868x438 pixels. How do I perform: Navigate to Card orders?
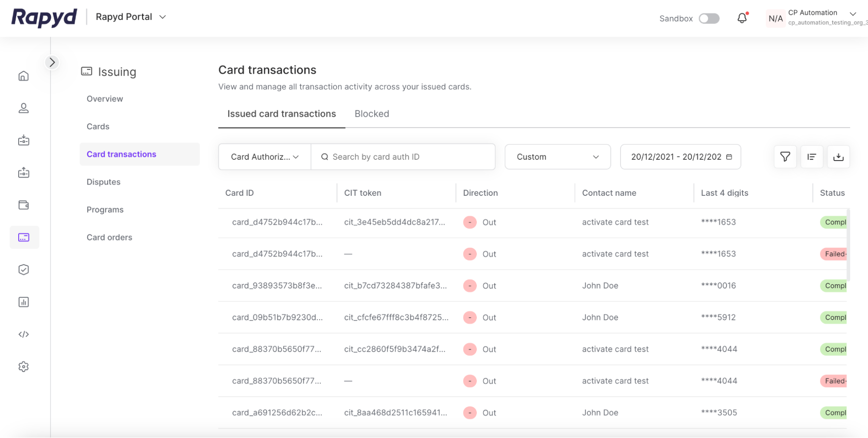click(109, 237)
